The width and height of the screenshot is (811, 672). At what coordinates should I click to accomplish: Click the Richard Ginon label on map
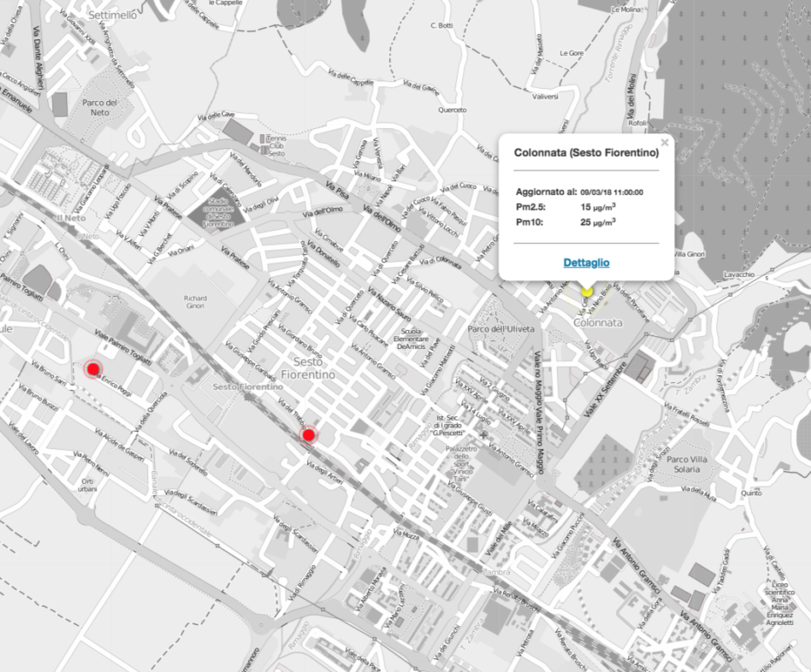[x=196, y=302]
